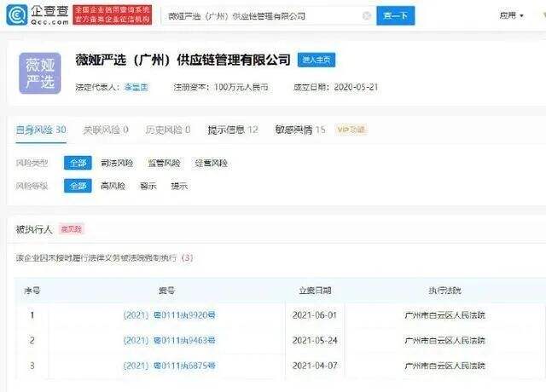Switch to the 提示信息 12 tab
The image size is (546, 392).
[x=233, y=130]
